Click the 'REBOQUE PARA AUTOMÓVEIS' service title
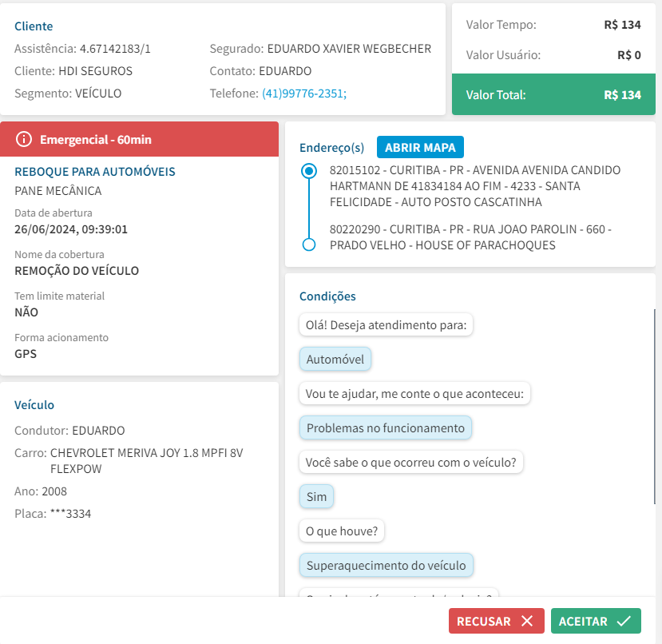This screenshot has width=662, height=644. pyautogui.click(x=95, y=172)
